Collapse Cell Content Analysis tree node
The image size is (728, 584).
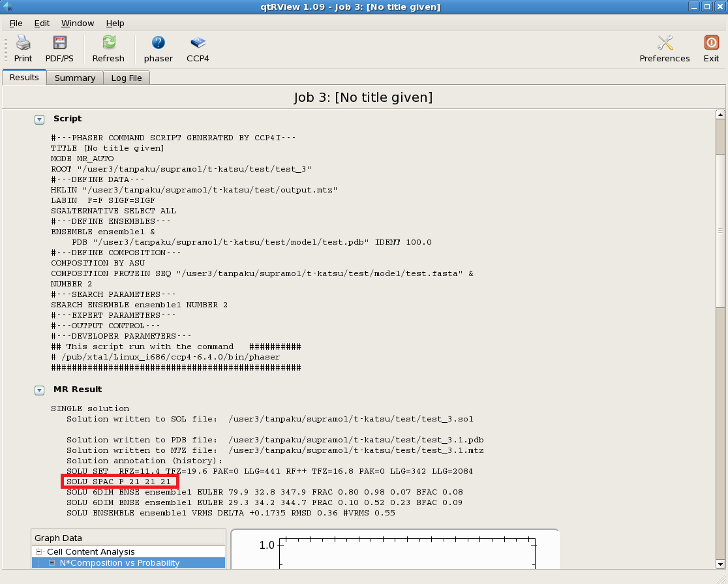40,552
